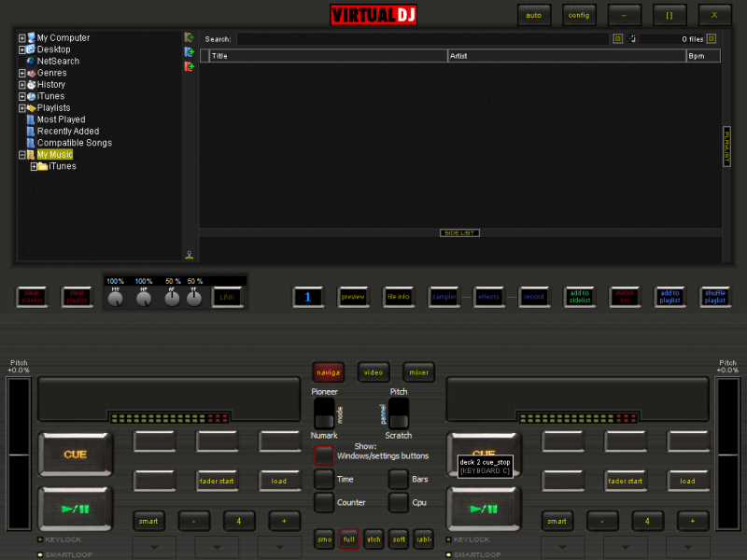Click the My Music folder icon

coord(32,155)
